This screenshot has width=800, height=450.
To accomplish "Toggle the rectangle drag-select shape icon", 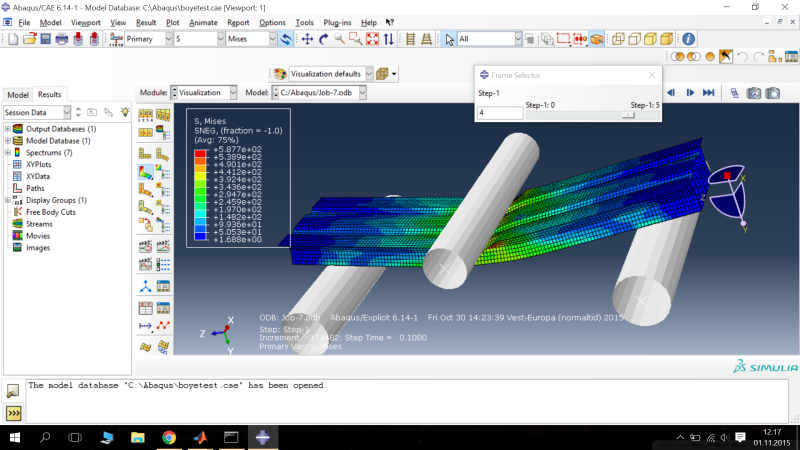I will [563, 39].
